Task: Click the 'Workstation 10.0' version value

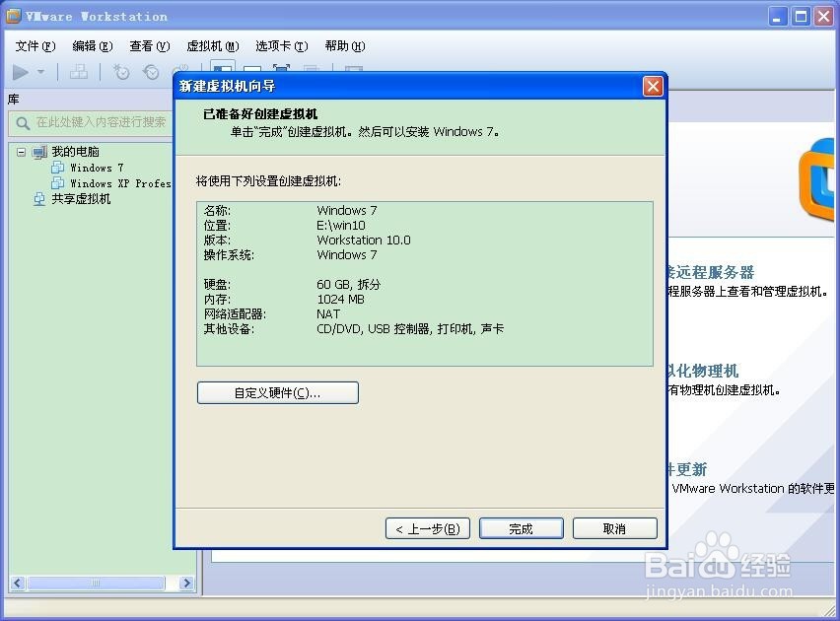Action: click(364, 241)
